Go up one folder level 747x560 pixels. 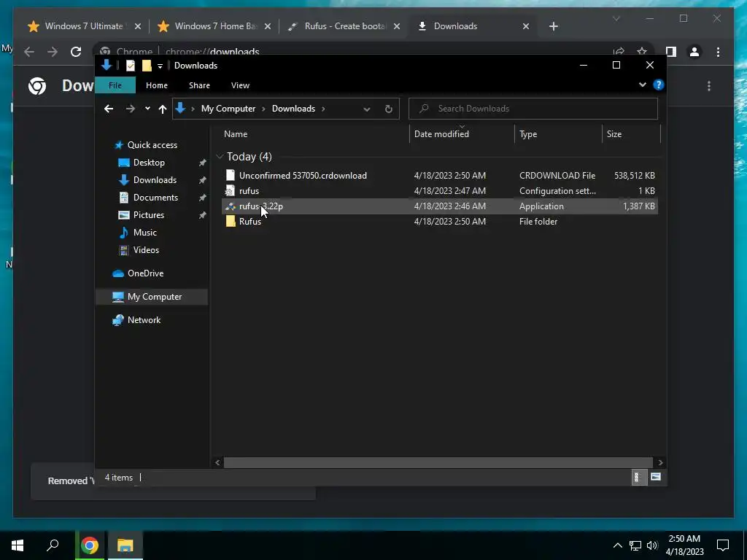163,109
